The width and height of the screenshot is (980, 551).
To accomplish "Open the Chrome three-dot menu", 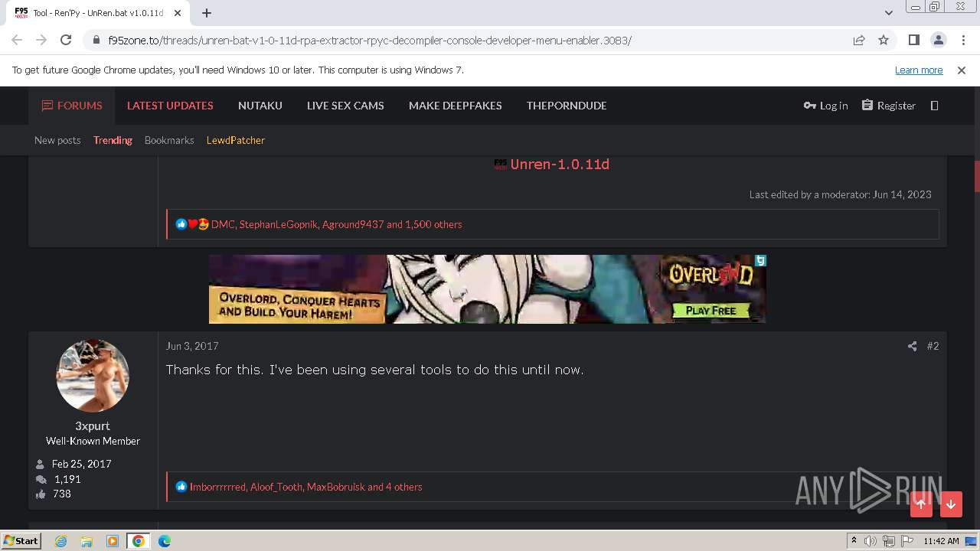I will [x=963, y=40].
